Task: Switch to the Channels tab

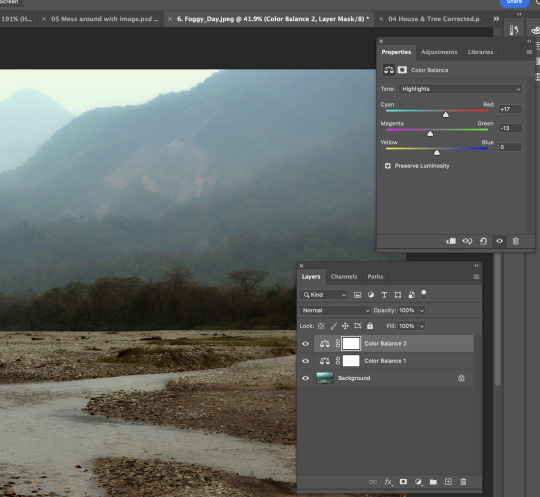Action: coord(344,277)
